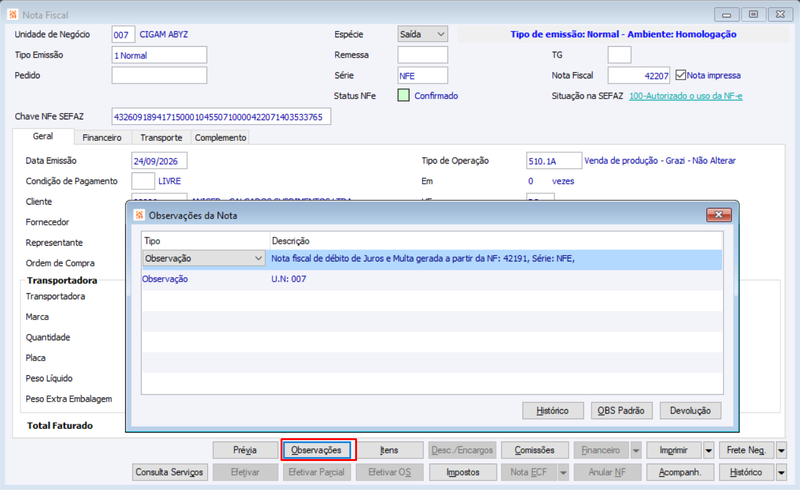Click the Frete Neg. button
Viewport: 800px width, 490px height.
pos(746,450)
